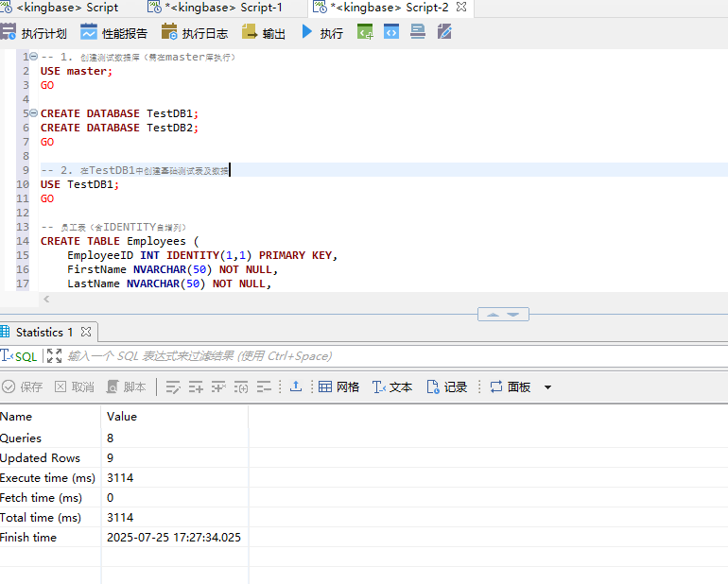Click the export upload arrow icon

coord(296,386)
